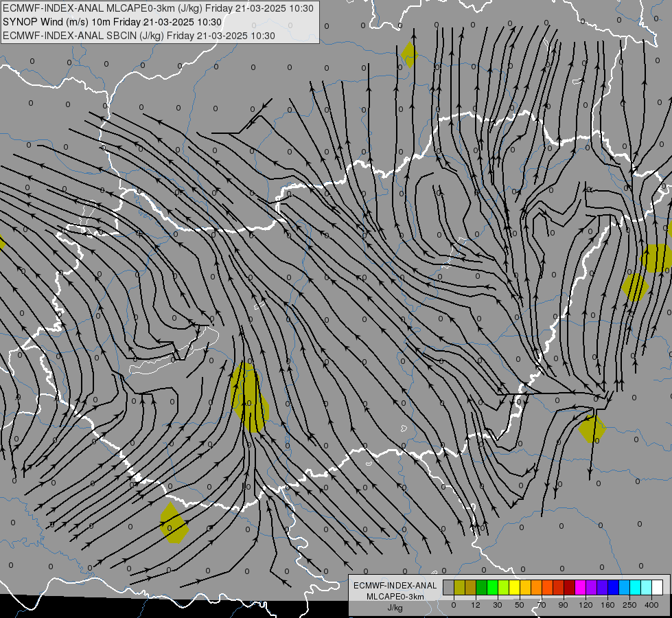This screenshot has height=618, width=672.
Task: Click the legend scale value 250
Action: pos(629,605)
